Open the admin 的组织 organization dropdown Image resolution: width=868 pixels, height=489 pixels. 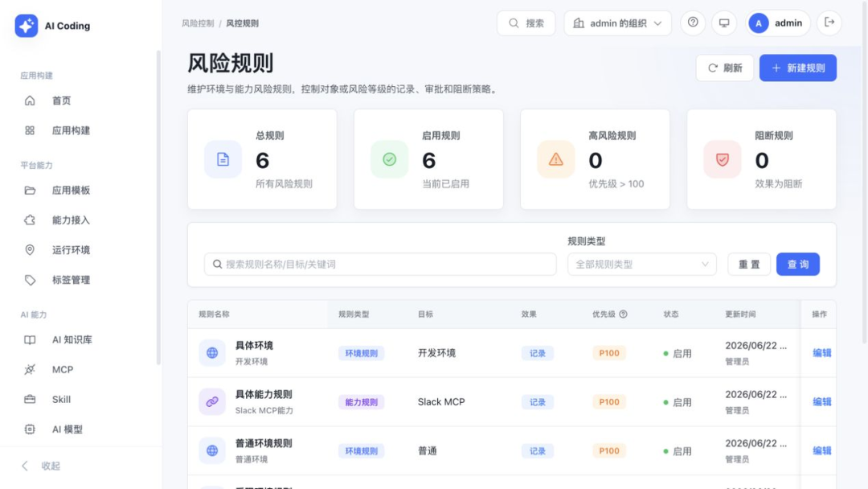coord(617,23)
